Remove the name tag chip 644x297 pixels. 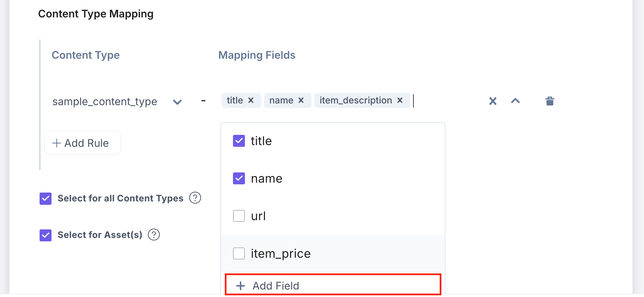[301, 100]
